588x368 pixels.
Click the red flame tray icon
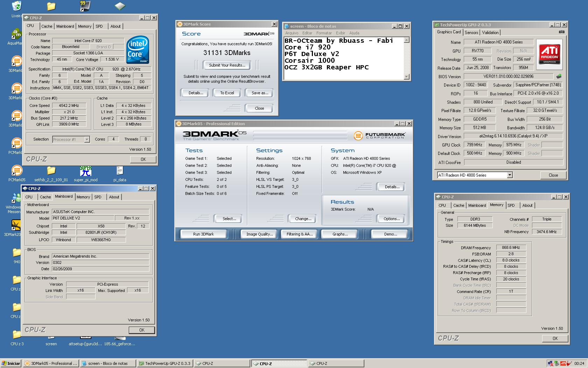pyautogui.click(x=569, y=363)
